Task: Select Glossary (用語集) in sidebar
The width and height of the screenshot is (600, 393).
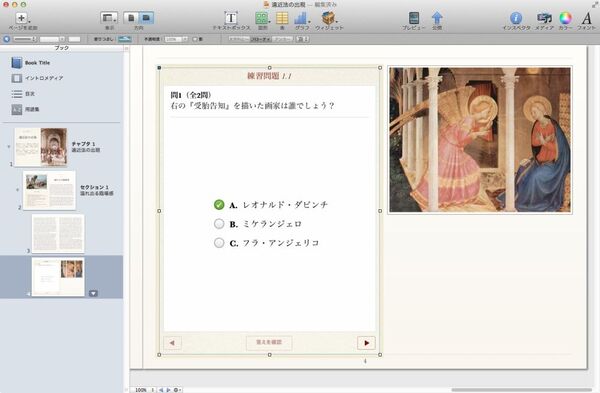Action: point(32,109)
